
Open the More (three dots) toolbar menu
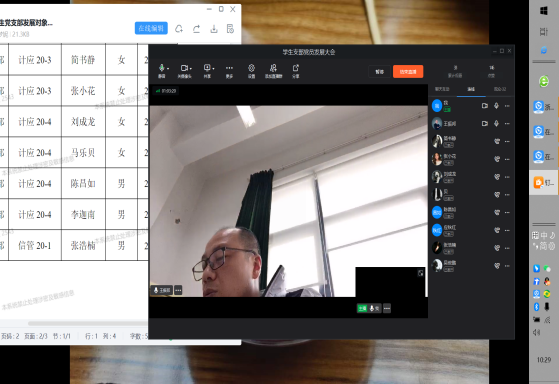coord(229,68)
